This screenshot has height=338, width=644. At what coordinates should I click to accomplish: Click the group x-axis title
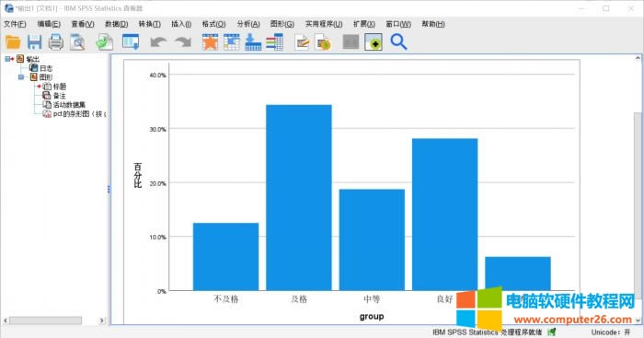[x=372, y=316]
